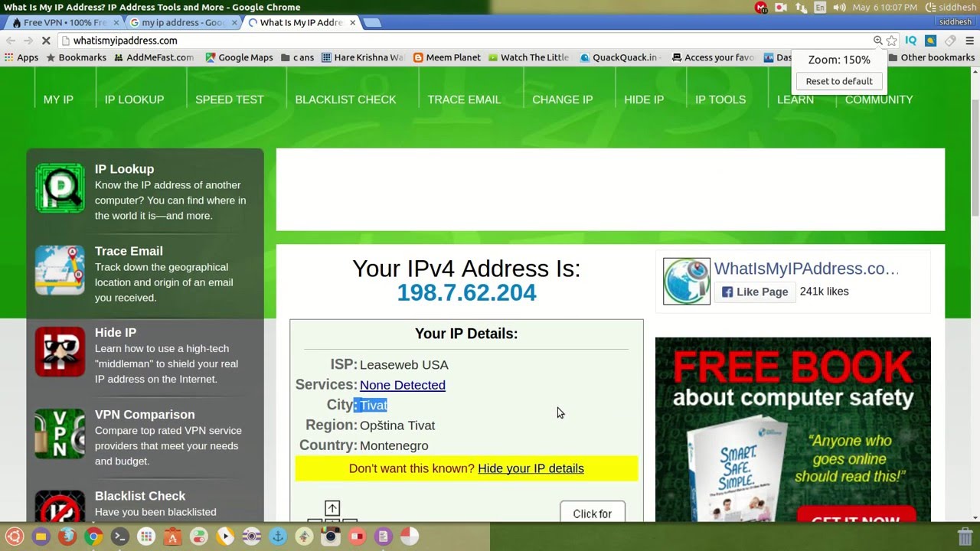The height and width of the screenshot is (551, 980).
Task: Open the network connections tray indicator
Action: tap(801, 8)
